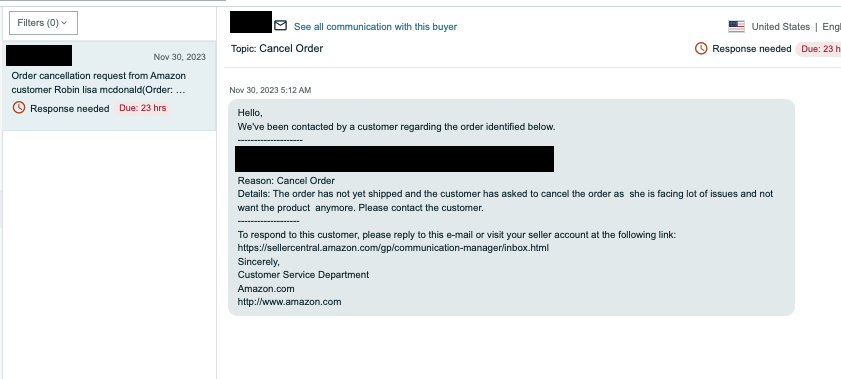
Task: Click the chevron arrow beside Filters (0)
Action: coord(64,23)
